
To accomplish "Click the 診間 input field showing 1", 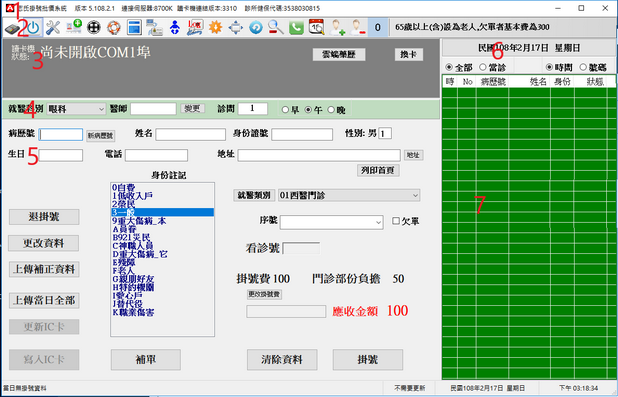I will pos(253,108).
